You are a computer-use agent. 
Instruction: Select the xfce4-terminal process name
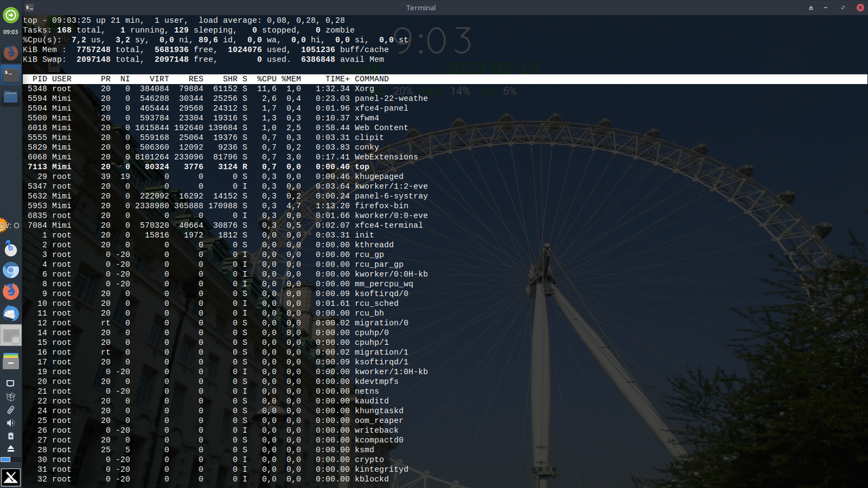[x=389, y=225]
